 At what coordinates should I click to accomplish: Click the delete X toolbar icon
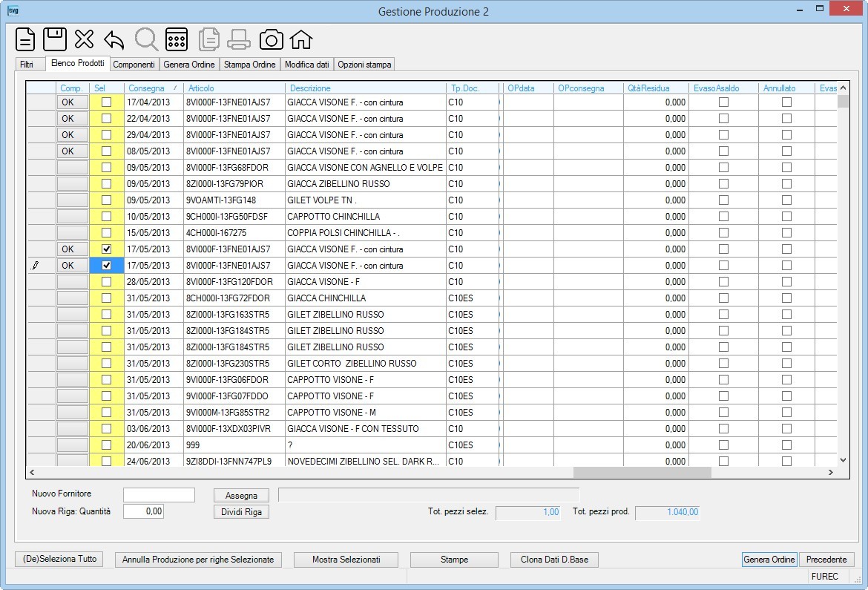pyautogui.click(x=84, y=40)
